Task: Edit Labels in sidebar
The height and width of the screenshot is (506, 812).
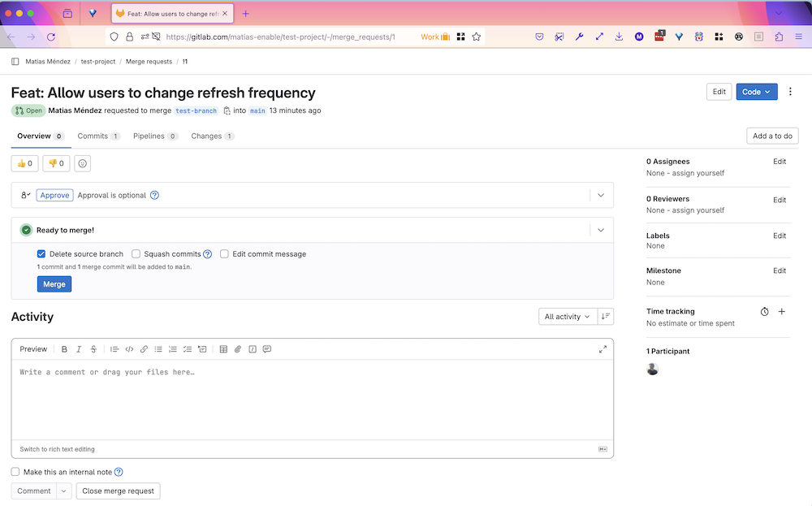Action: [x=780, y=236]
